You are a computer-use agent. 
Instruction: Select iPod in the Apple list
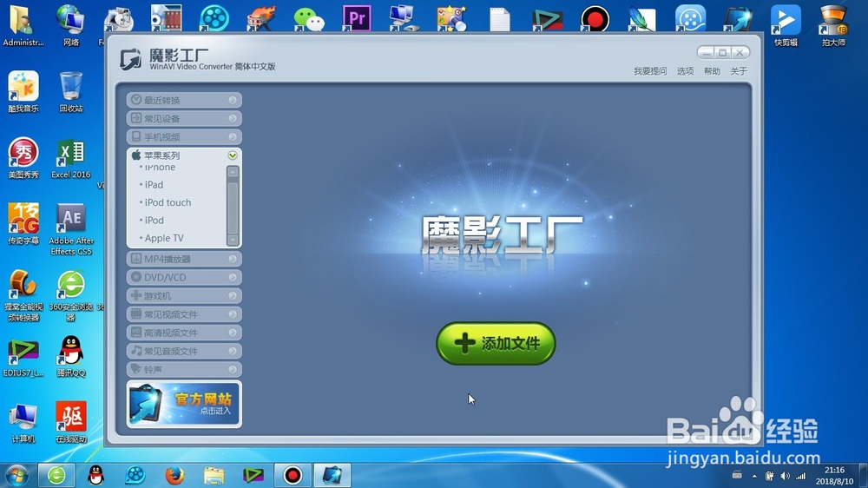(x=154, y=220)
